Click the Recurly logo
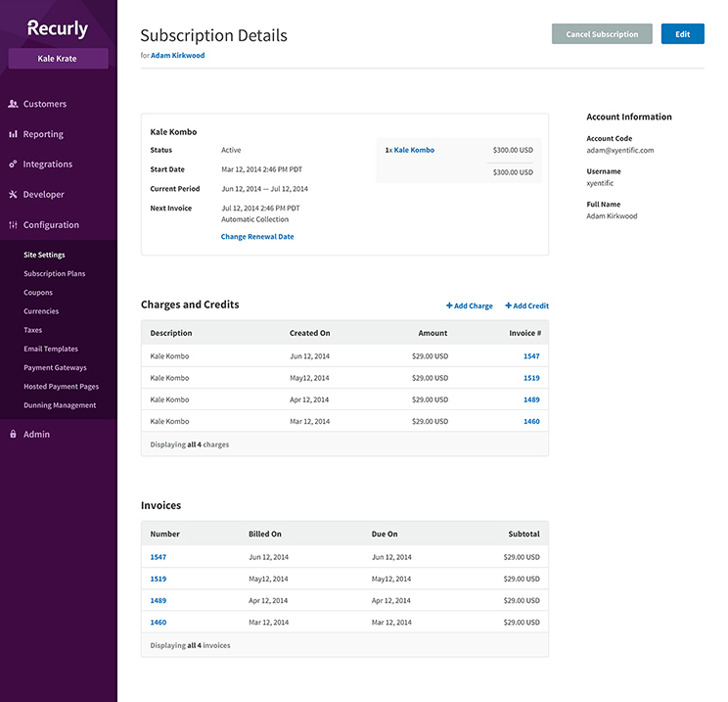 [58, 28]
